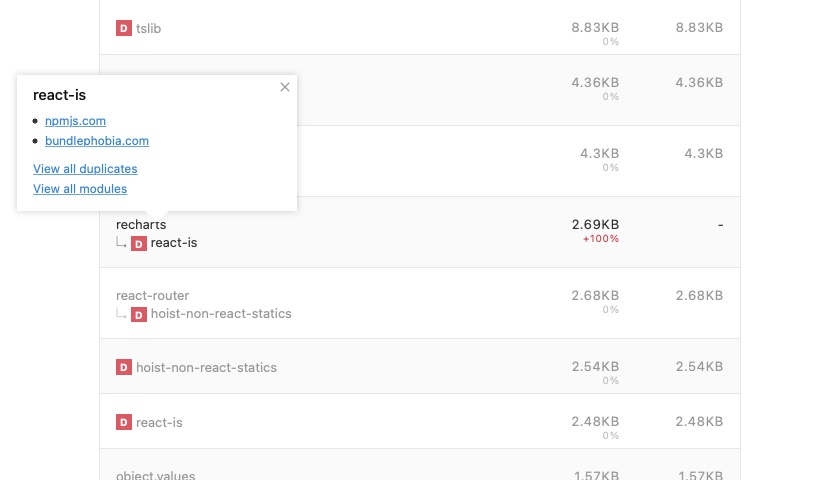
Task: Click the react-router package name
Action: click(x=153, y=295)
